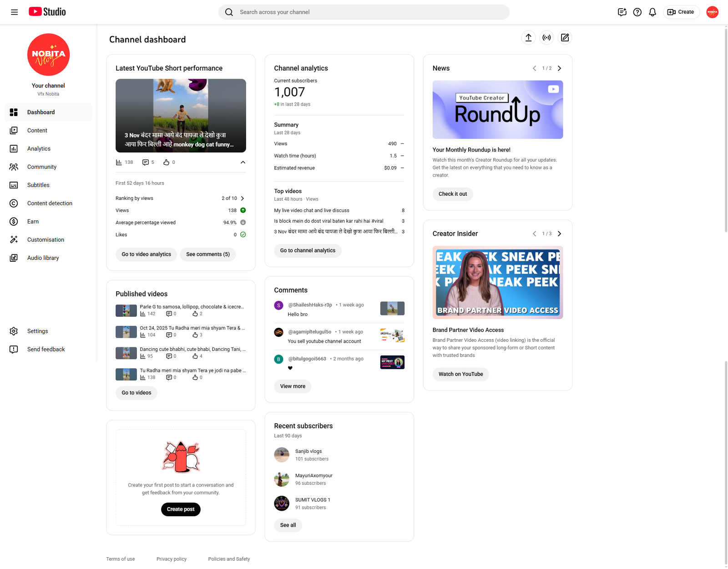Open the Create dropdown button
This screenshot has height=569, width=728.
[x=681, y=12]
